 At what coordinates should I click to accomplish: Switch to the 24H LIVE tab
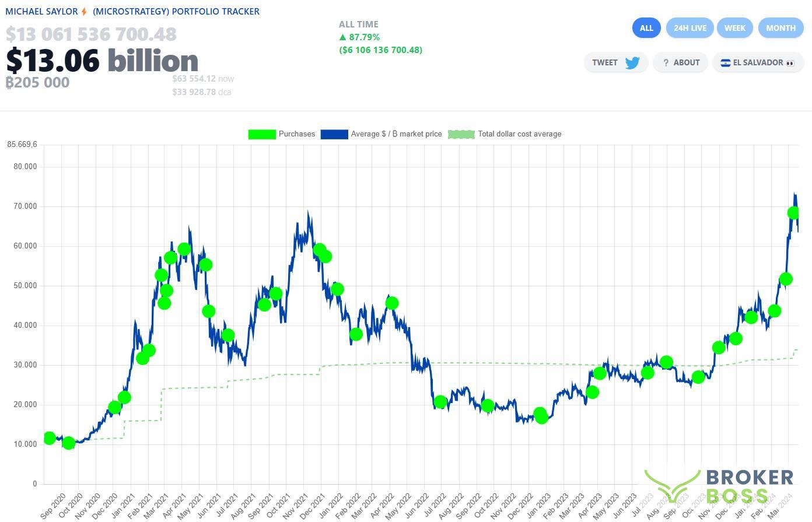click(690, 28)
